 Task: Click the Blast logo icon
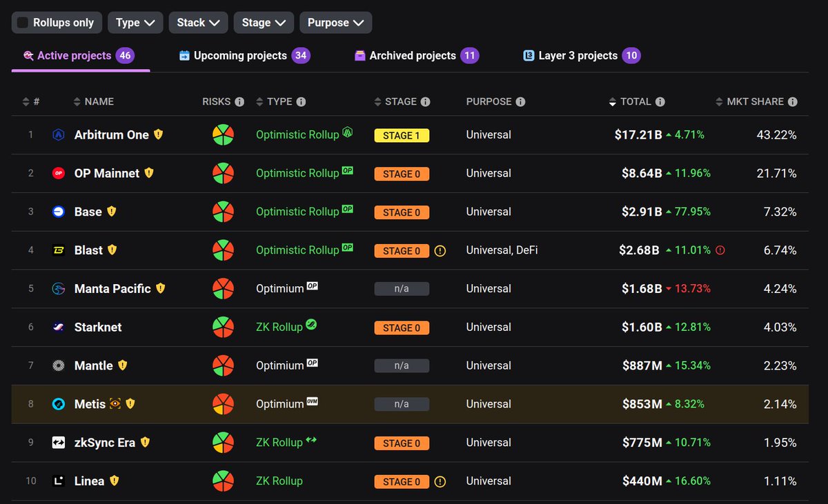pos(59,250)
